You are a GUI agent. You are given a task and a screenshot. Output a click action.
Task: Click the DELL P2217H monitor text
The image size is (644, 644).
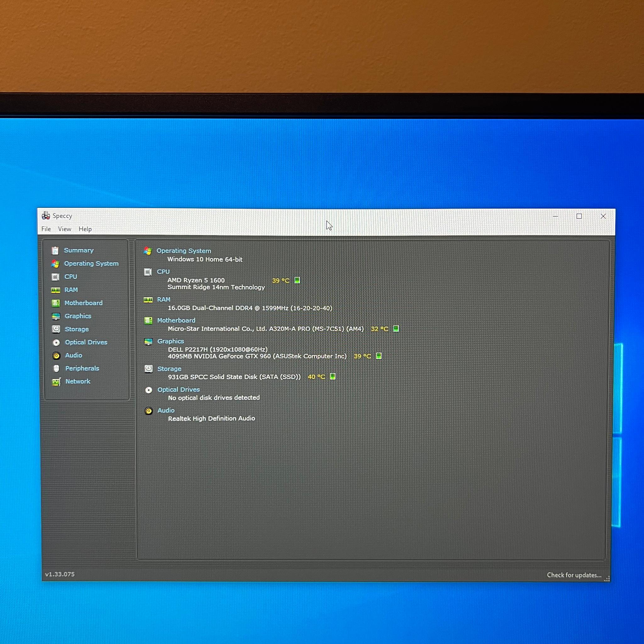tap(218, 349)
